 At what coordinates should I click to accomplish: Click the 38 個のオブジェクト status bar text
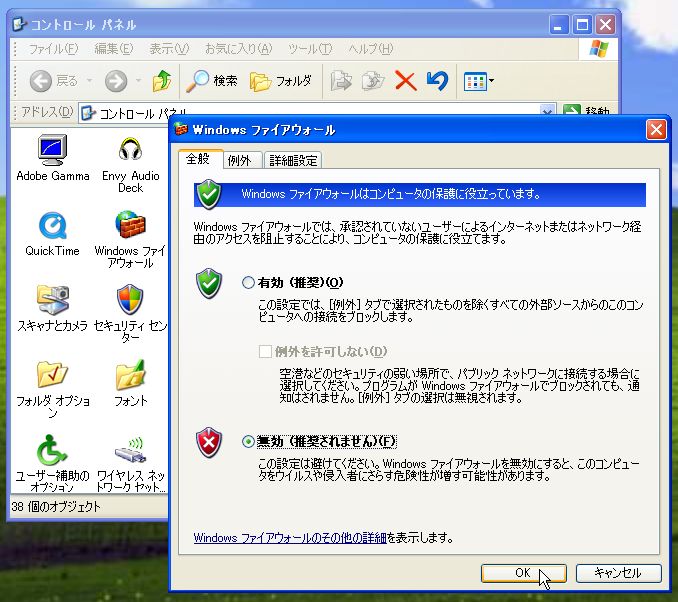click(56, 506)
